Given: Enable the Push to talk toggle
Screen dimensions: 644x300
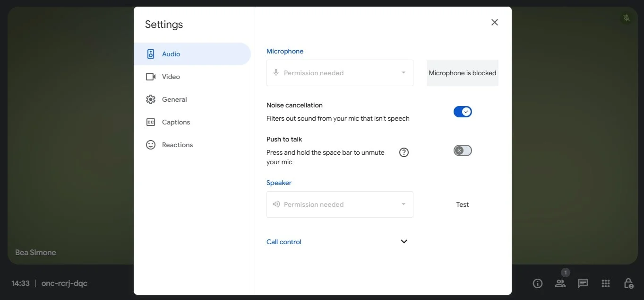Looking at the screenshot, I should coord(463,150).
